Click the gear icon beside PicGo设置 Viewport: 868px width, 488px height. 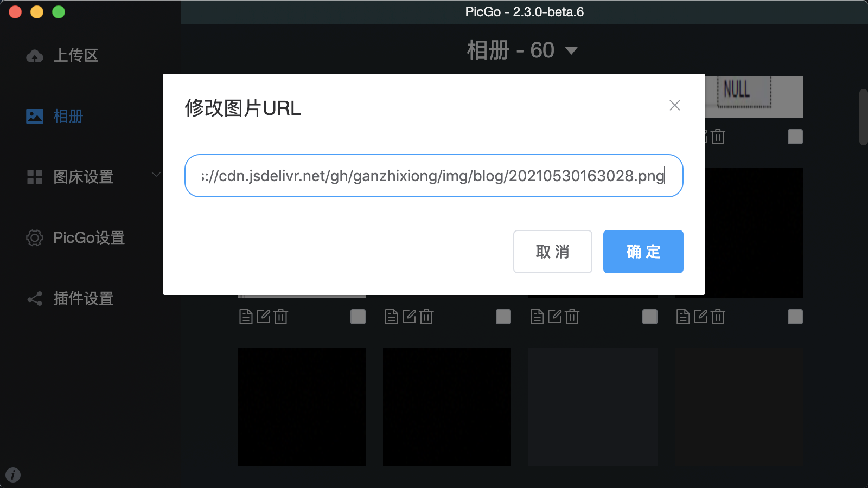coord(35,237)
